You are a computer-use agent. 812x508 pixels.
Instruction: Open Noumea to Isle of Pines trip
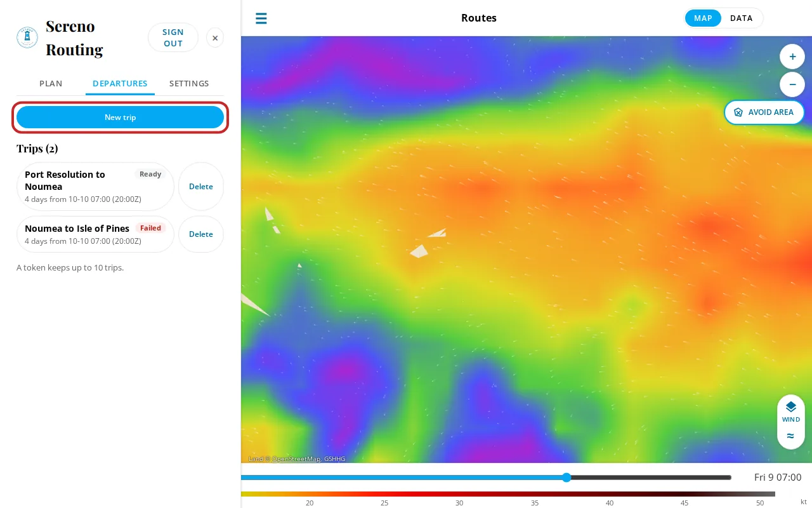pos(95,234)
